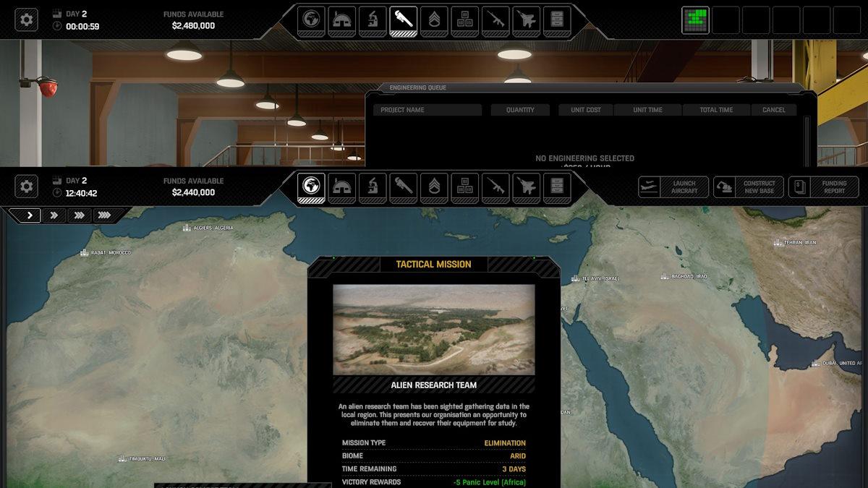Open Research microscope tab beside highlighted wrench
868x488 pixels.
point(373,20)
